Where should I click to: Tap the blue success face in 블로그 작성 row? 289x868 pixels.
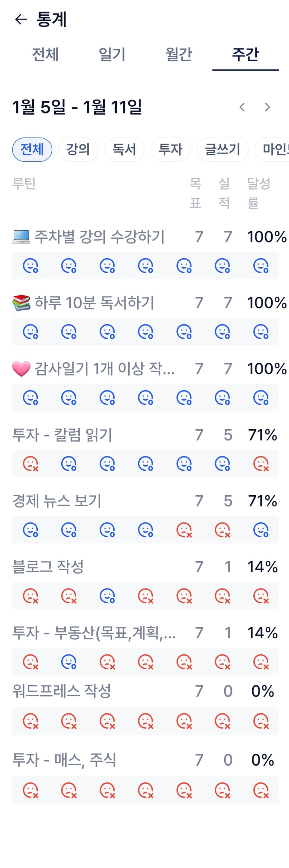click(107, 596)
